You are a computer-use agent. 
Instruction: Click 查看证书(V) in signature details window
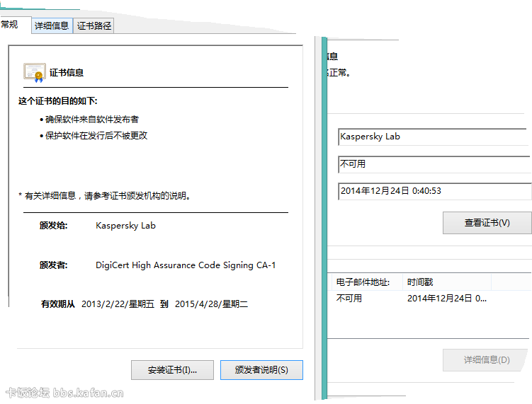487,223
